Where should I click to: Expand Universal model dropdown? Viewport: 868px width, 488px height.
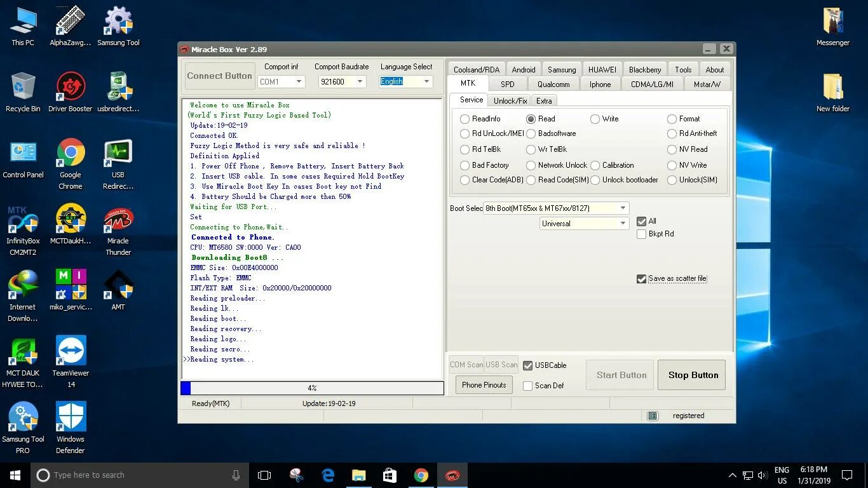point(623,224)
